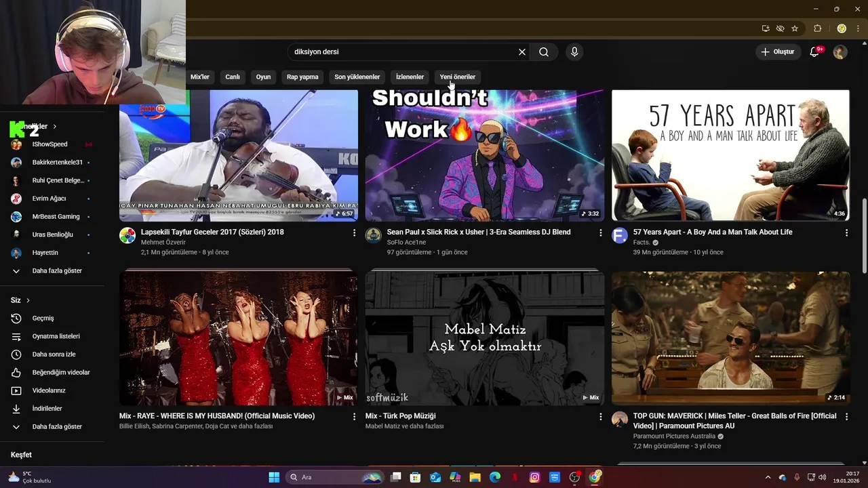Click the crossed-out eye icon in the address bar
Viewport: 868px width, 488px height.
[781, 28]
